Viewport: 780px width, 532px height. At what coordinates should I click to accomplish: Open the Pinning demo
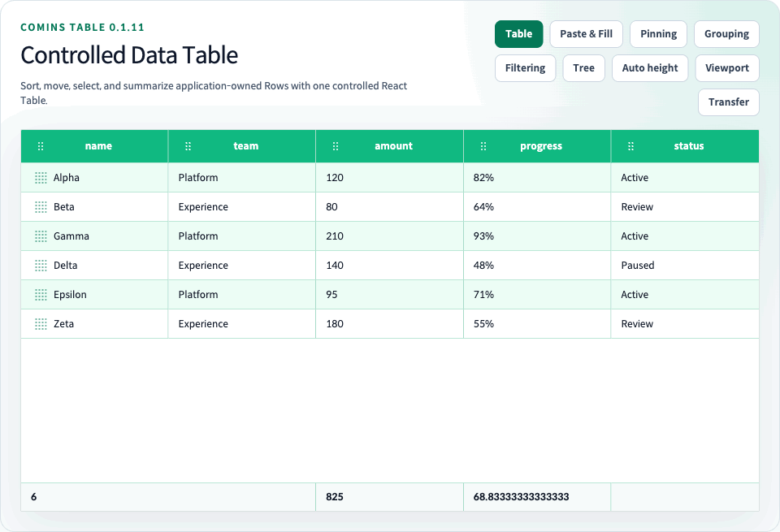coord(658,34)
